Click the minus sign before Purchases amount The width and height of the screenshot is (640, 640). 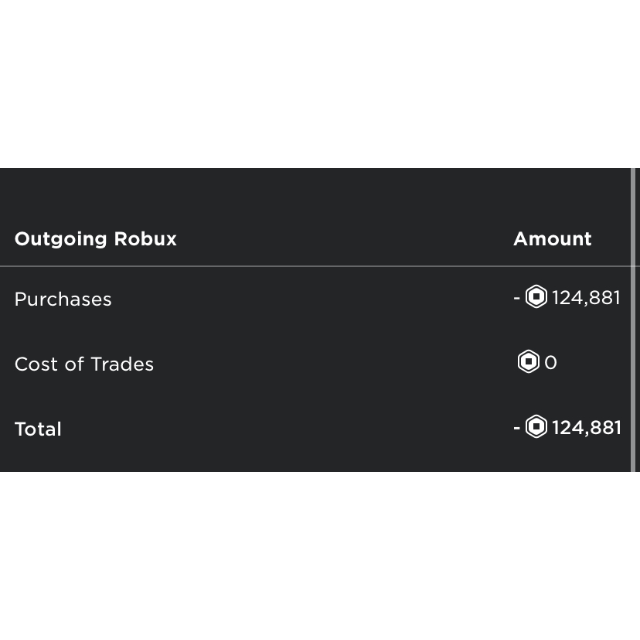click(516, 297)
